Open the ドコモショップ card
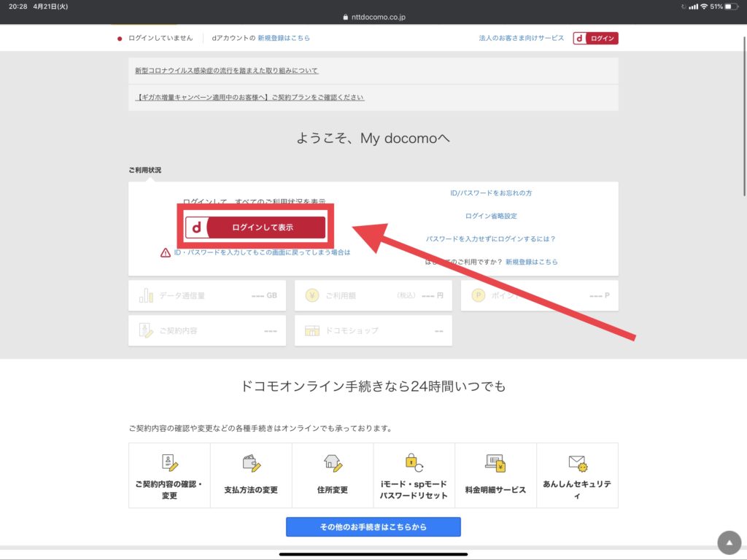 (x=373, y=330)
